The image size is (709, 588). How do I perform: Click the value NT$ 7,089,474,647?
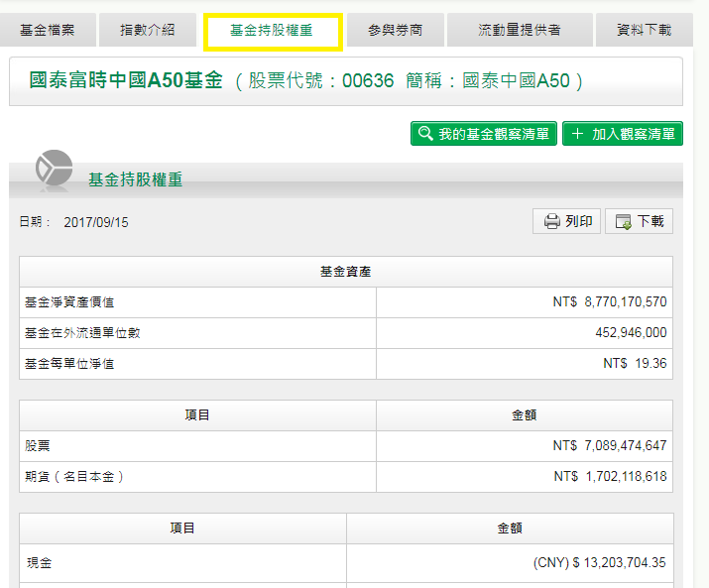coord(610,445)
